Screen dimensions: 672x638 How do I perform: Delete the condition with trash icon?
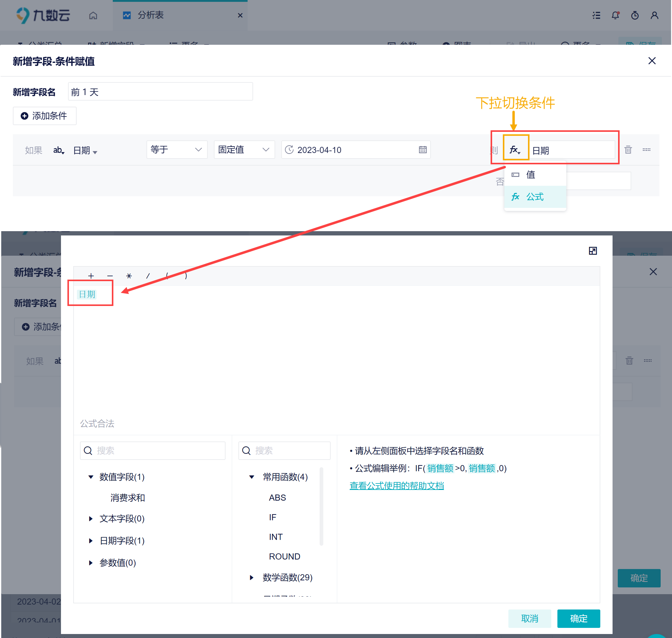(628, 150)
